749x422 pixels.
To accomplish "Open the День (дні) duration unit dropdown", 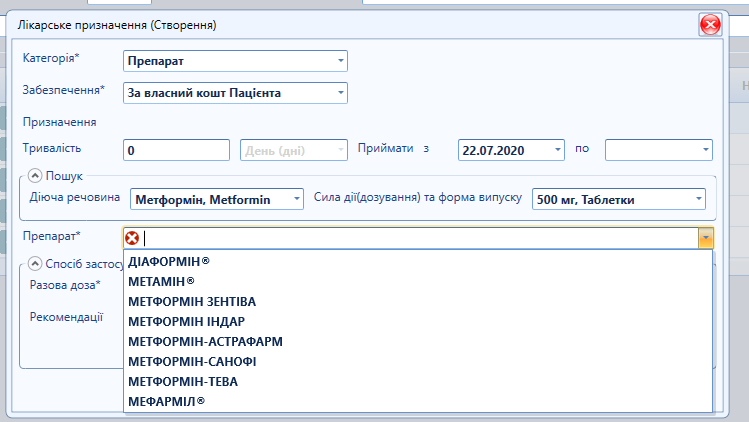I will [341, 150].
